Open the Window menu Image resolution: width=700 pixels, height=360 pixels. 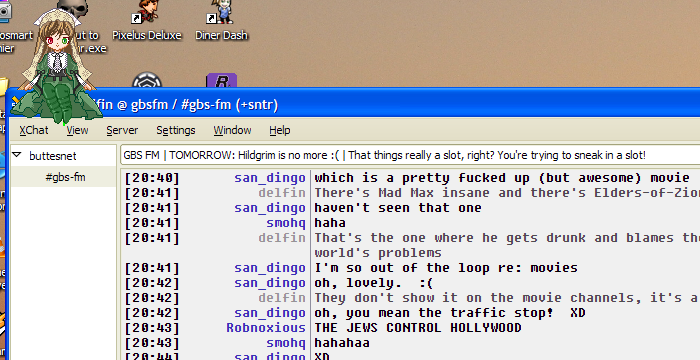[232, 130]
